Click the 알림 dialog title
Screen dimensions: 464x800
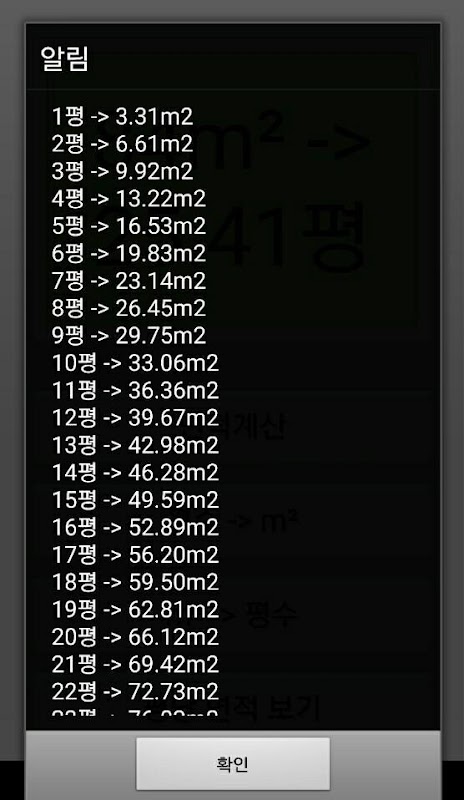(x=65, y=59)
